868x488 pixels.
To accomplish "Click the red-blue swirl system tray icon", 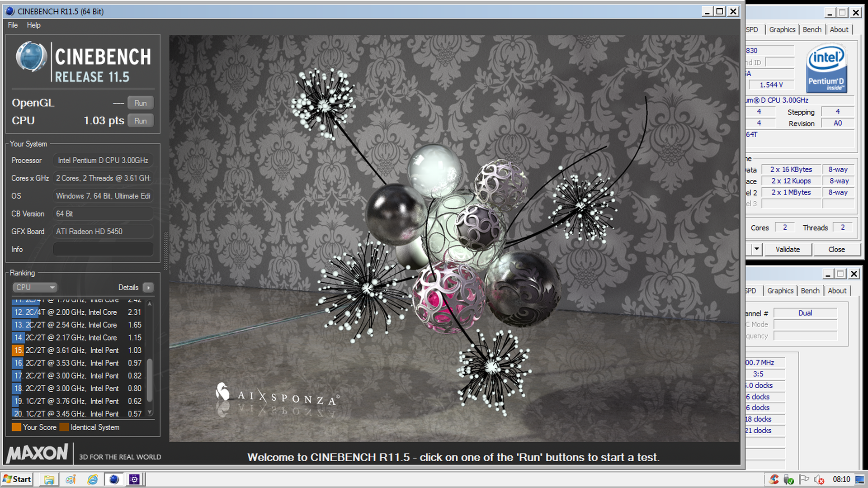I will click(x=774, y=479).
